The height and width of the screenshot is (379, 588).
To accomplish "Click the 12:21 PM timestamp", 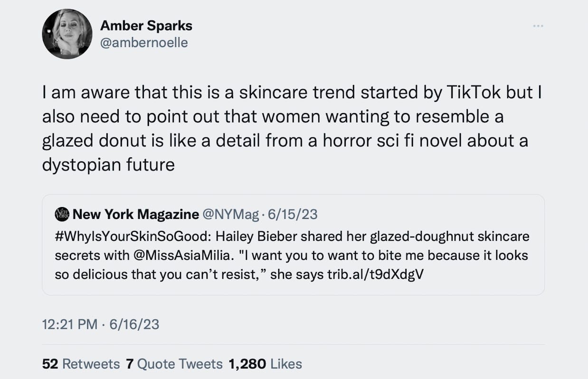I will 69,324.
